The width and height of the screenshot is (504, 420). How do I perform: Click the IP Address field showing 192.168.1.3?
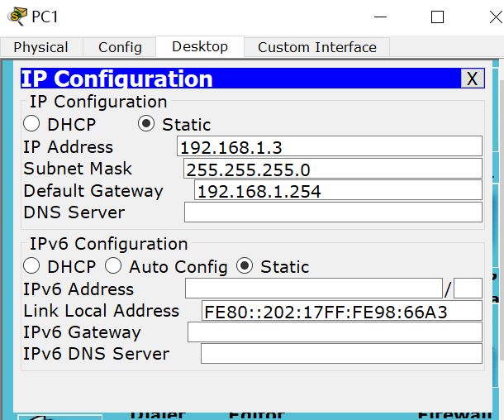330,146
